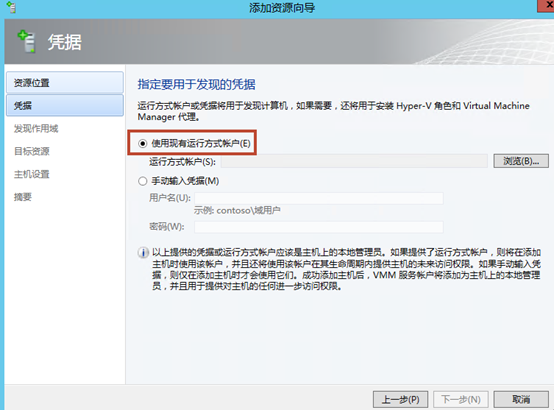Click the server icon beside 凭据 header
554x410 pixels.
[x=27, y=41]
